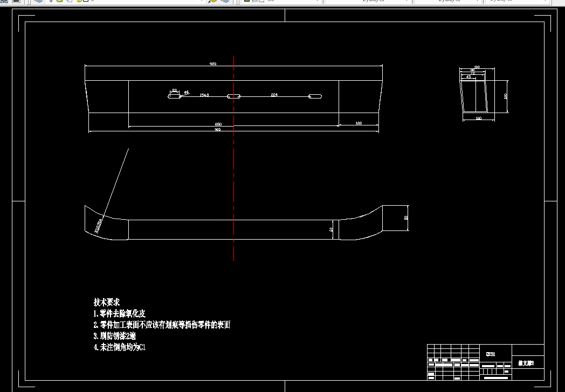The image size is (565, 392).
Task: Select the 122 dimension text
Action: tap(359, 123)
